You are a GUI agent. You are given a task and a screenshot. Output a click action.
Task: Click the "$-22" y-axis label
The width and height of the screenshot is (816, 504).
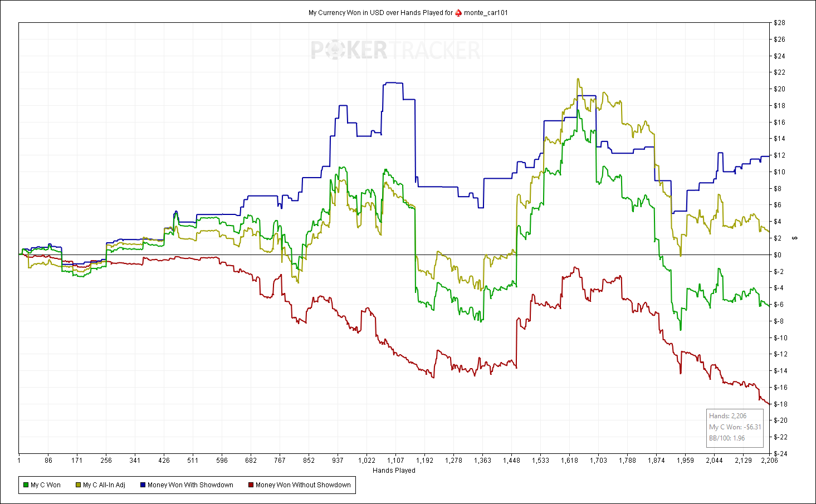[780, 437]
